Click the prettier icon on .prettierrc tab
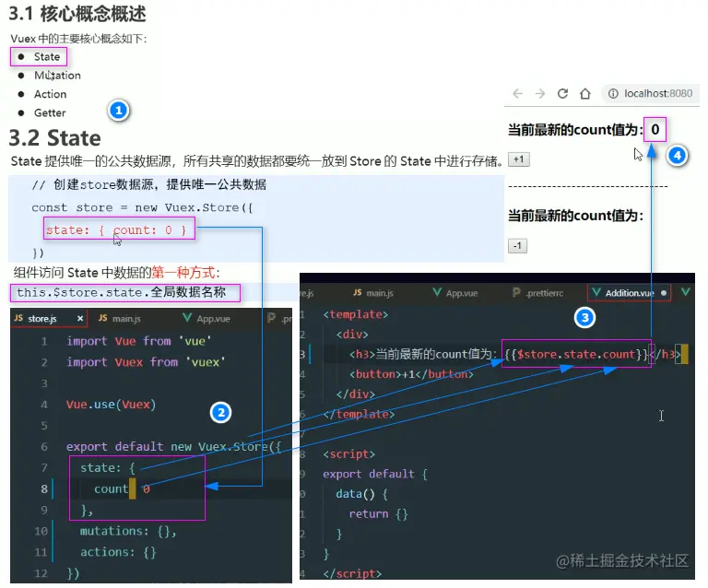The height and width of the screenshot is (588, 708). coord(516,292)
